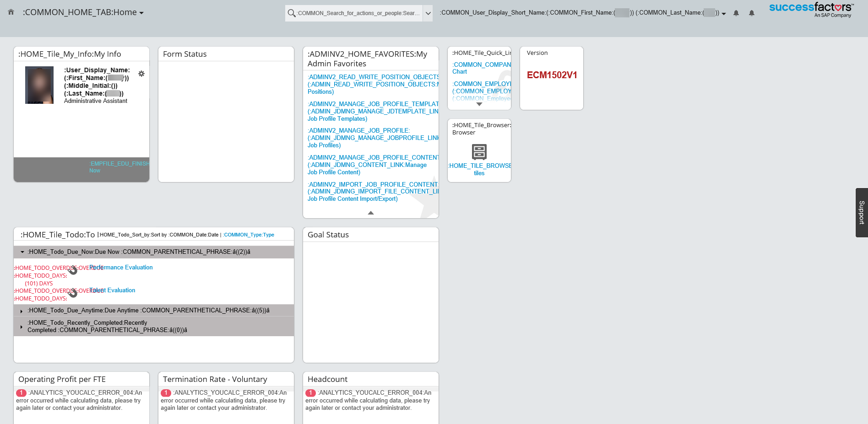The height and width of the screenshot is (424, 868).
Task: Expand the Recently Completed section
Action: 22,327
